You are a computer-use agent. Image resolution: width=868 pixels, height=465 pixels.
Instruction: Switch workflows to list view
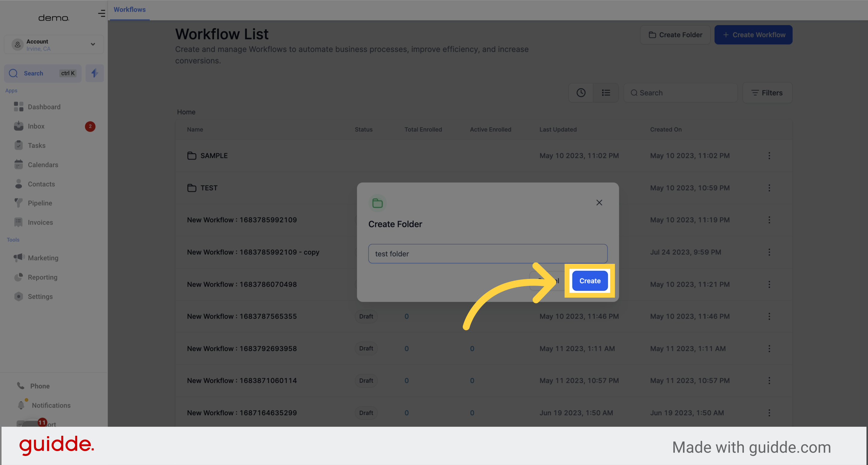[x=606, y=92]
